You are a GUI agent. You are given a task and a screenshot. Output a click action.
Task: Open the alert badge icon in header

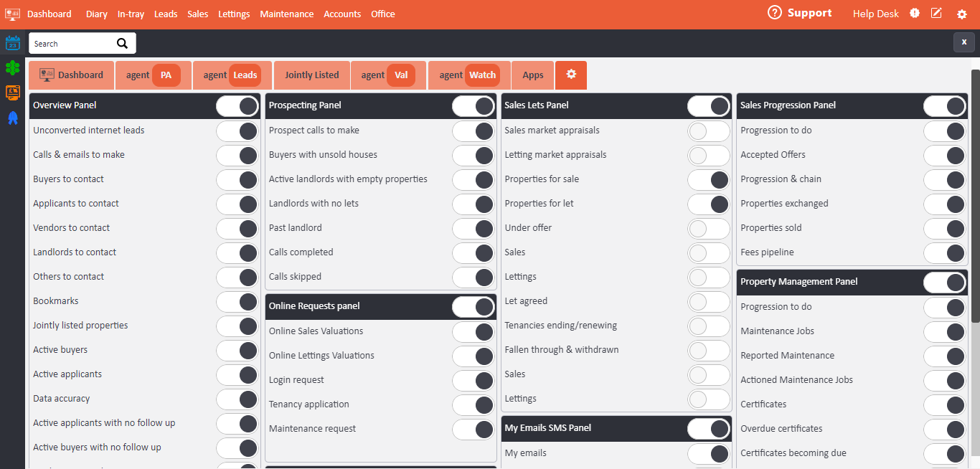(915, 14)
